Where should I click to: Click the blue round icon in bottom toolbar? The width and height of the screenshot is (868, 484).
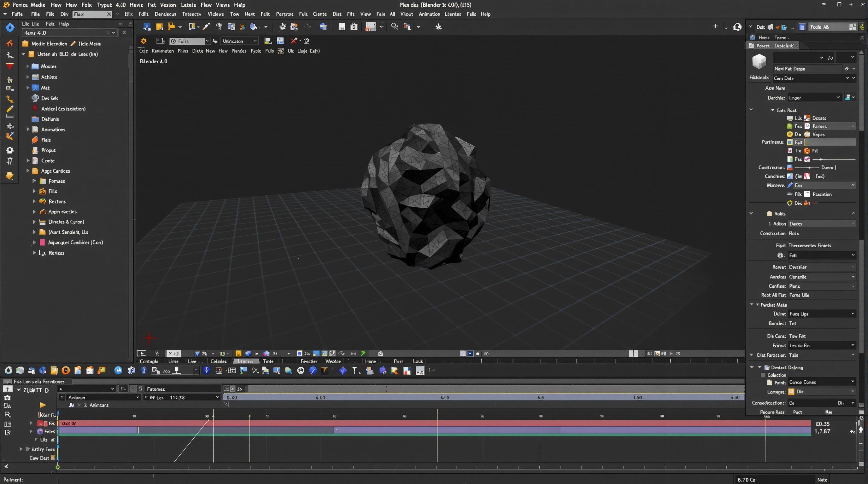pyautogui.click(x=118, y=370)
